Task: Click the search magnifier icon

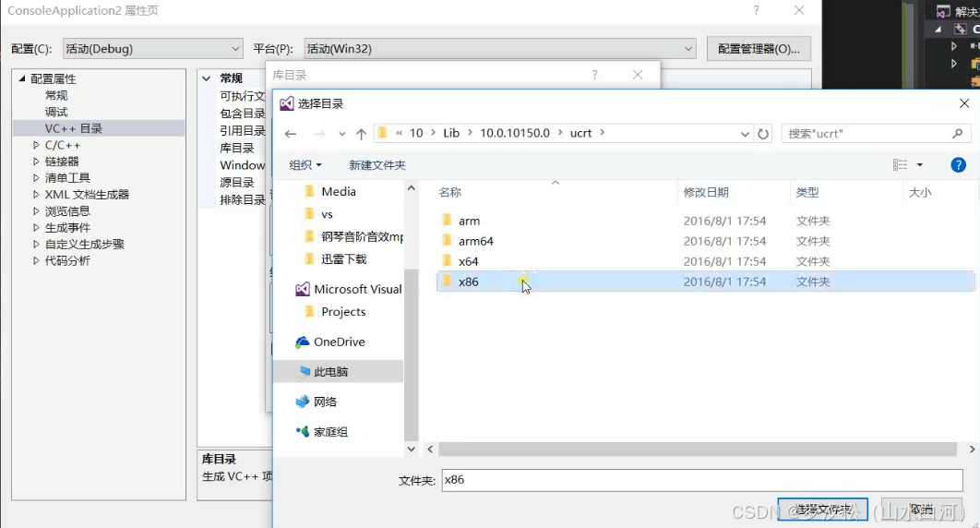Action: click(x=957, y=134)
